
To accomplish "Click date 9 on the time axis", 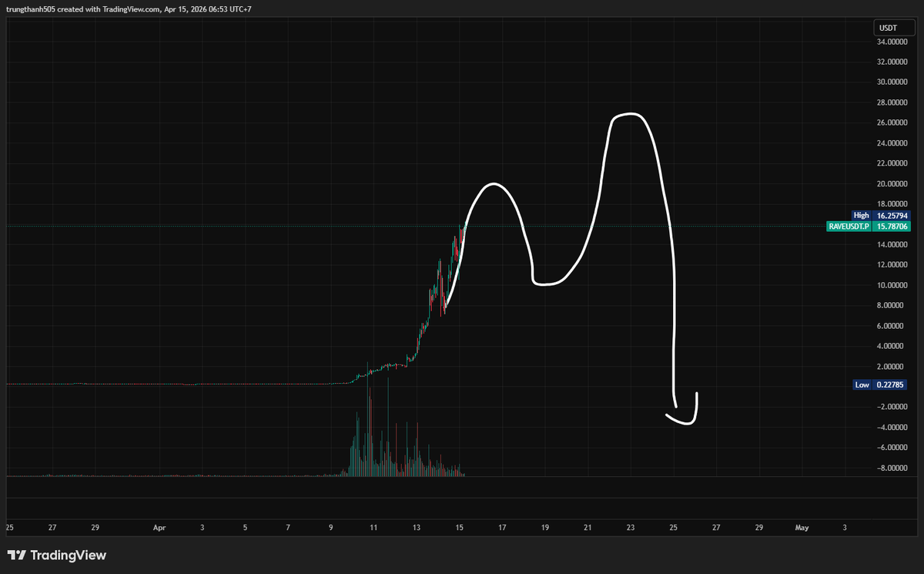I will (x=330, y=528).
